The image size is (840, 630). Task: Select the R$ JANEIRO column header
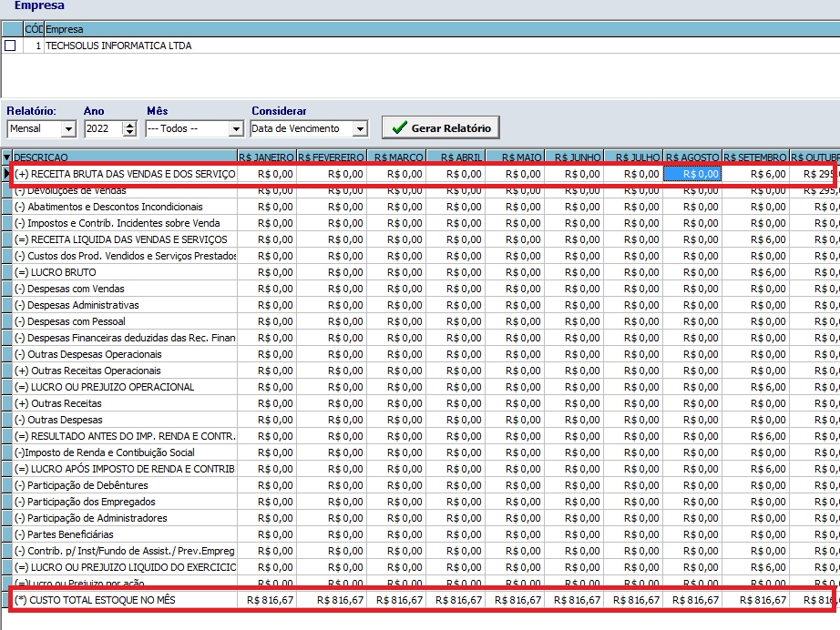point(267,157)
